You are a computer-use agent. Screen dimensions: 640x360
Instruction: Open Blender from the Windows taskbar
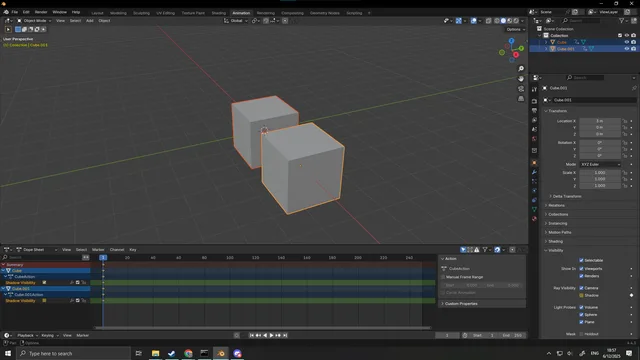pyautogui.click(x=221, y=353)
